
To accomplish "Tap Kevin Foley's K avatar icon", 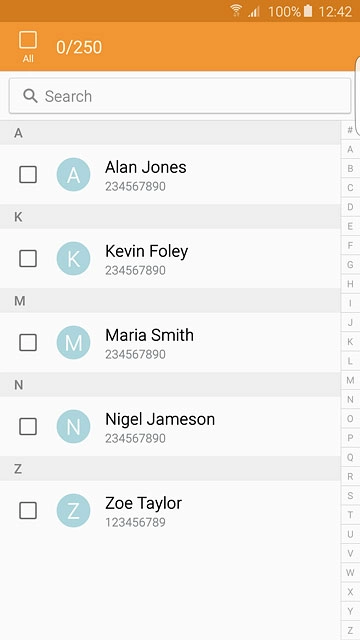I will (x=73, y=258).
